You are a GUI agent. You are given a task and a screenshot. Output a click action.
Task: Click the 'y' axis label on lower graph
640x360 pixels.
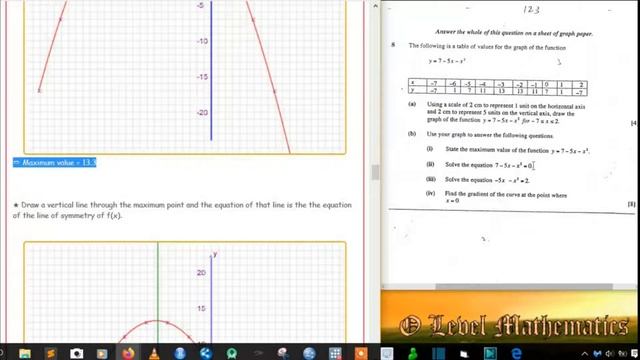click(215, 254)
